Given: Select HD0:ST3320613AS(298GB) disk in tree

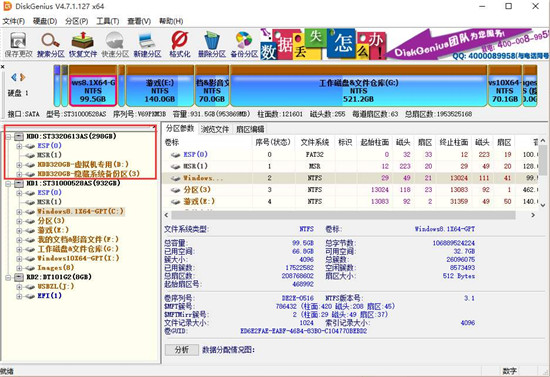Looking at the screenshot, I should pyautogui.click(x=71, y=136).
